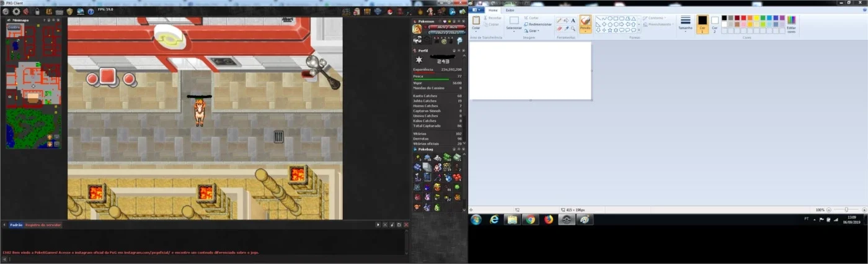Select Cor 2 background color

715,24
